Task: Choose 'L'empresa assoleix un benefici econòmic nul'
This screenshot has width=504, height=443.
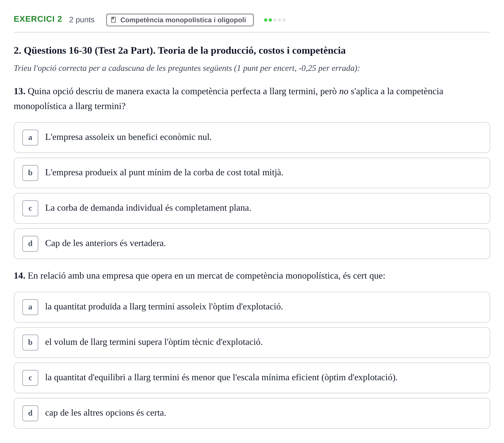Action: click(x=252, y=138)
